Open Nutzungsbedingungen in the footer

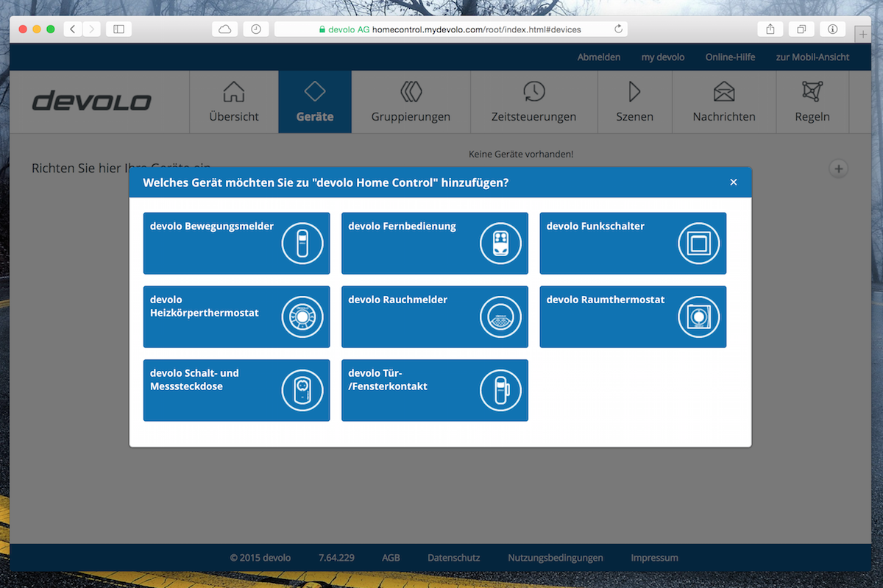pos(556,558)
